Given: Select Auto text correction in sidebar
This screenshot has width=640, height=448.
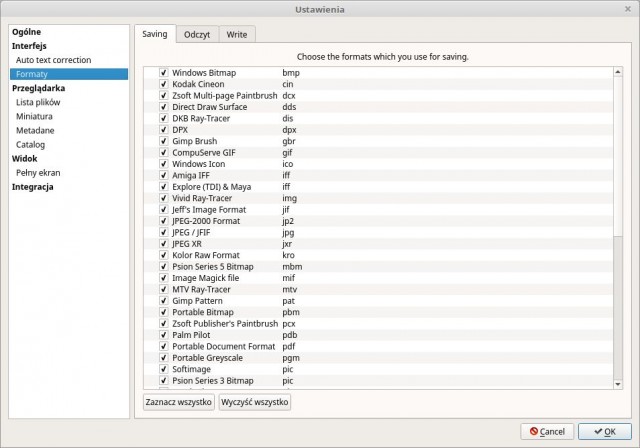Looking at the screenshot, I should click(x=53, y=60).
